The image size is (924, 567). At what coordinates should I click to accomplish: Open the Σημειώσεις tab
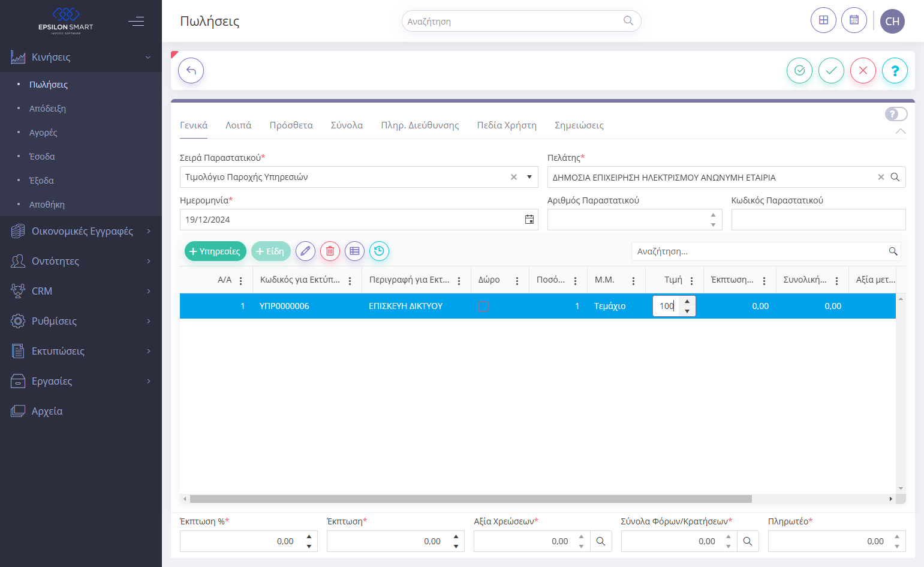pyautogui.click(x=579, y=125)
